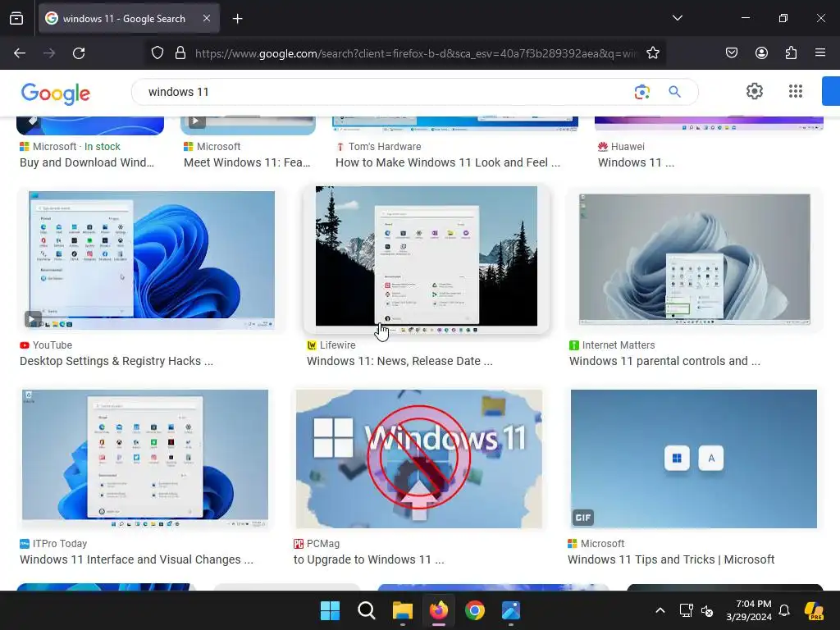Viewport: 840px width, 630px height.
Task: Open the PCMag crossed-out Windows 11 thumbnail
Action: click(x=419, y=459)
